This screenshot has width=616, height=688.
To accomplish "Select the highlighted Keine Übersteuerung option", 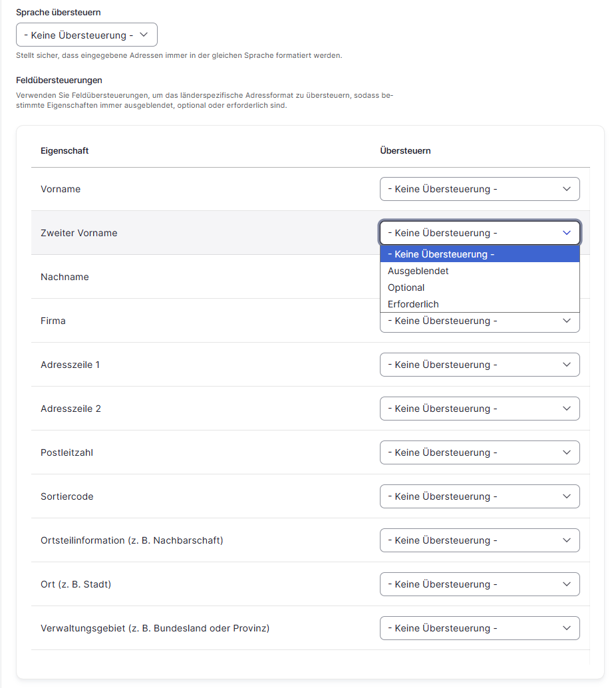I will click(x=480, y=254).
